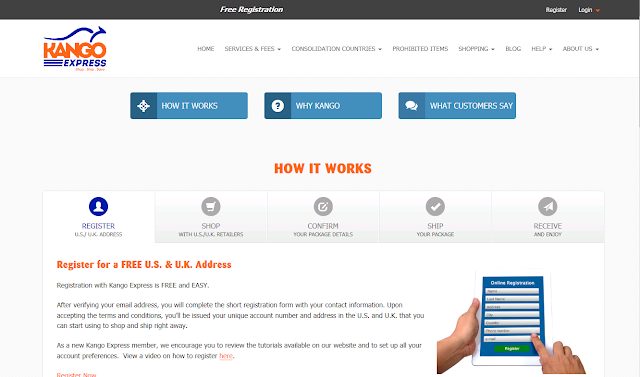
Task: Click the HOW IT WORKS section heading
Action: click(323, 169)
